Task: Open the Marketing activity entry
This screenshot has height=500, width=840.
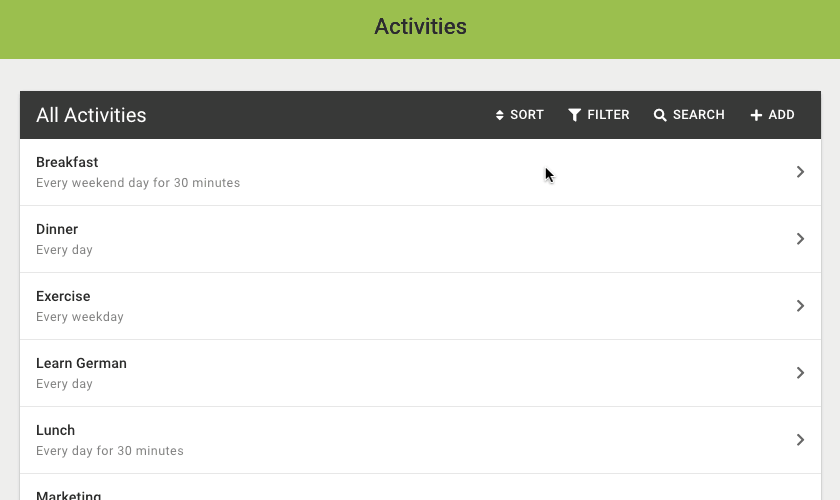Action: click(x=69, y=494)
